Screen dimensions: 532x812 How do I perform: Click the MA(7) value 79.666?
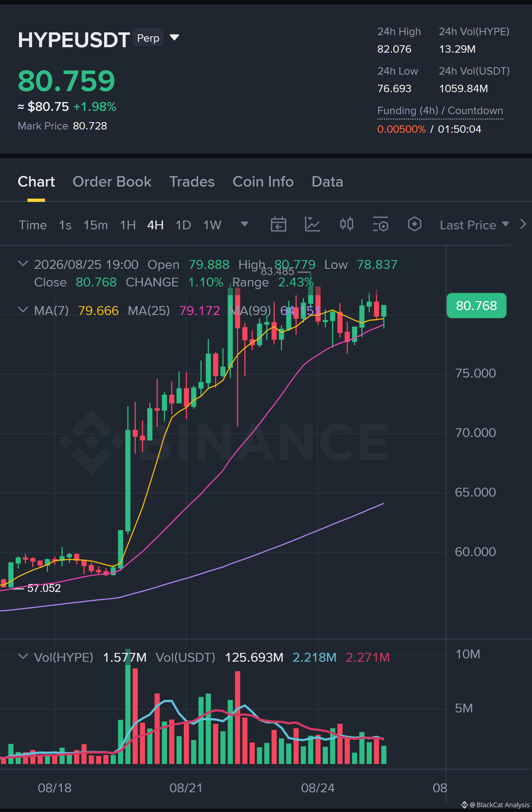98,311
